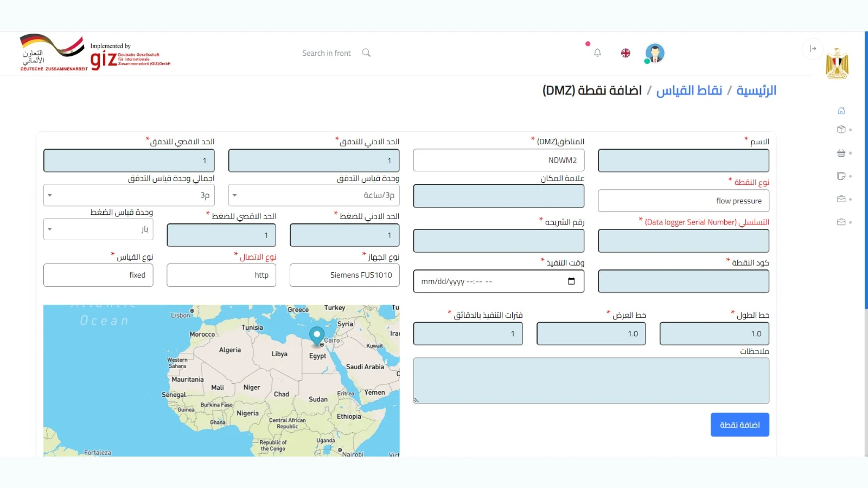
Task: Open the user profile avatar menu
Action: (655, 53)
